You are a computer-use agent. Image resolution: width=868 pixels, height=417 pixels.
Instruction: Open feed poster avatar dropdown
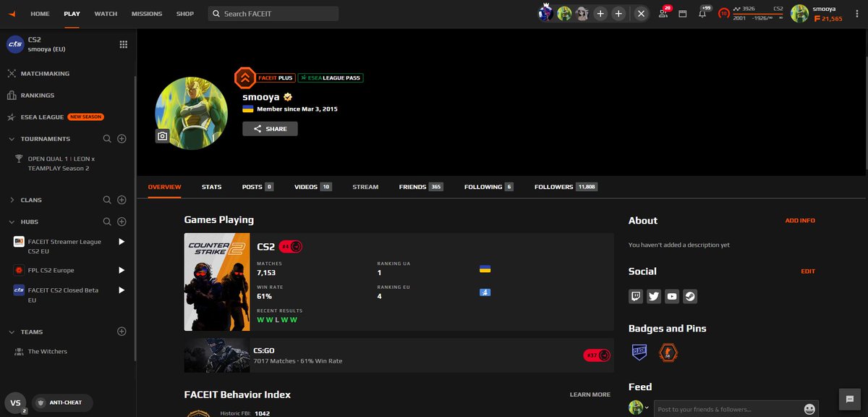click(639, 408)
